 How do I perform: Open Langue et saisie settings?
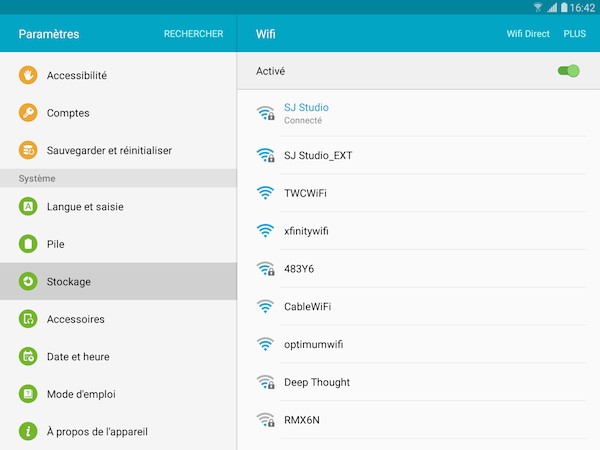118,207
